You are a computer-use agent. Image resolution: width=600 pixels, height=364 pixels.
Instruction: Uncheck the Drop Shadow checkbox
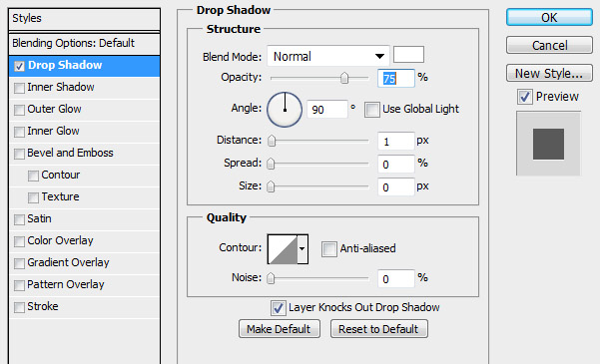(19, 66)
